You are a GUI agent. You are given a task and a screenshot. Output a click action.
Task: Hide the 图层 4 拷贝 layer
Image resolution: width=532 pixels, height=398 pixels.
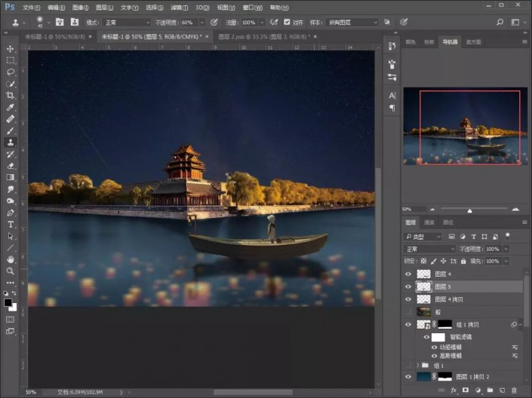coord(408,299)
